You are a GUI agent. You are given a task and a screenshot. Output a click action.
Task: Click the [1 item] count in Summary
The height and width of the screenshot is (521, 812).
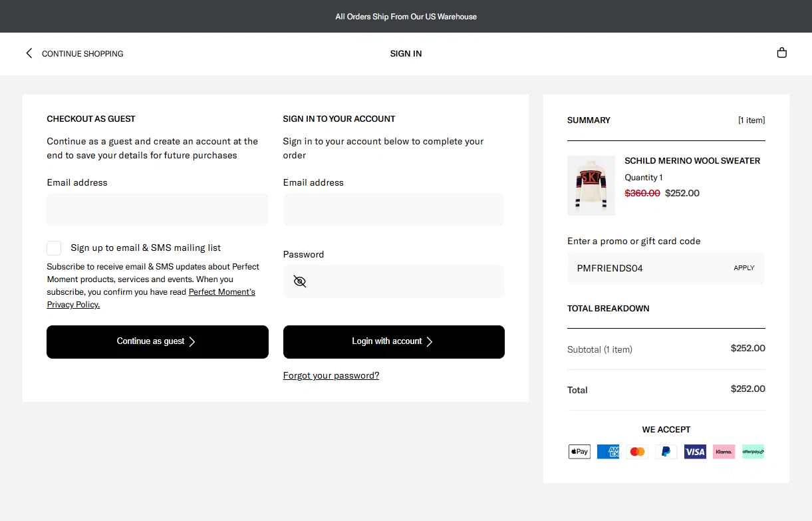pyautogui.click(x=751, y=120)
